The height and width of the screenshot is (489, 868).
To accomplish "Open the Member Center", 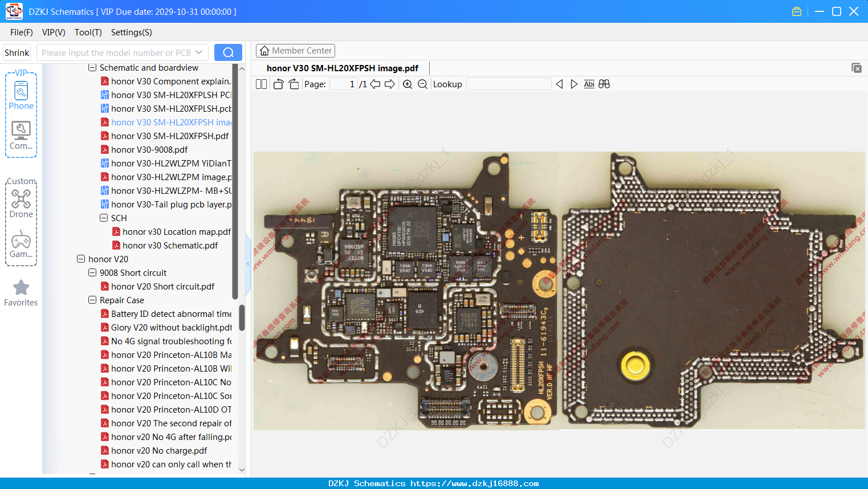I will tap(295, 51).
